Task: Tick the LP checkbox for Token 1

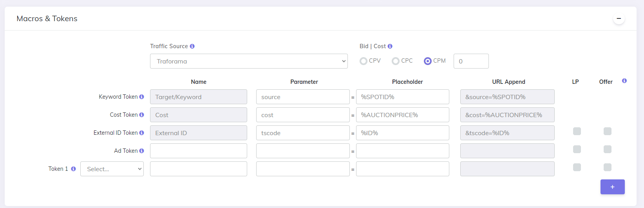Action: 577,167
